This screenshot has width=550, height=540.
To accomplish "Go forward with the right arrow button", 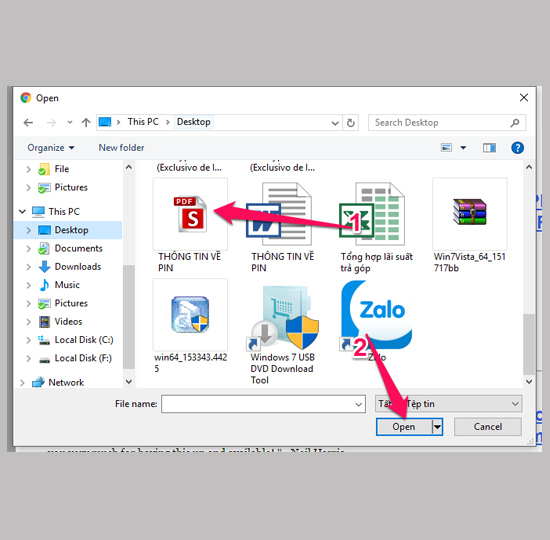I will pyautogui.click(x=51, y=122).
